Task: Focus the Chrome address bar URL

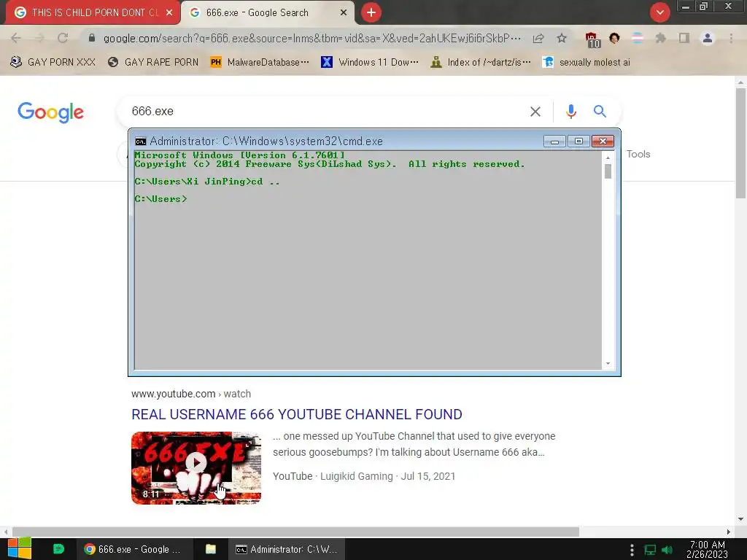Action: tap(312, 38)
